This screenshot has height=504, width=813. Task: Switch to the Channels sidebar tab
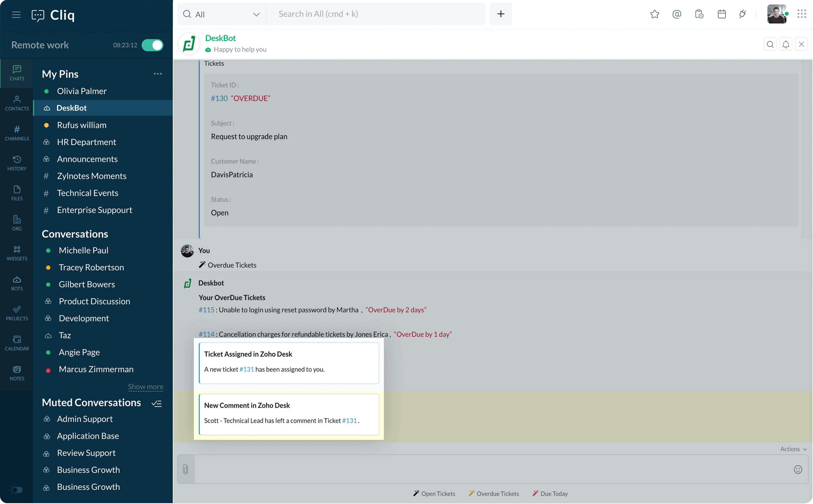17,133
